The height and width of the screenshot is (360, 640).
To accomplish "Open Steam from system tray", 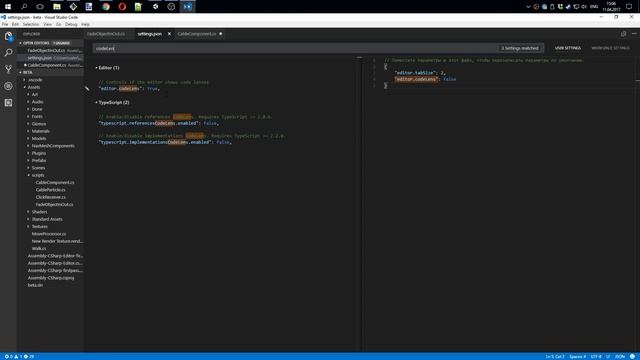I will [568, 7].
